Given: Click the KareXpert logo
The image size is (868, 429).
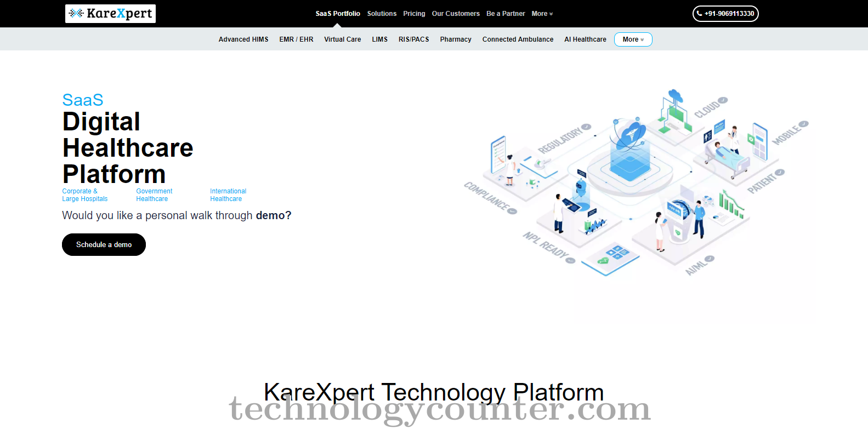Looking at the screenshot, I should tap(110, 14).
